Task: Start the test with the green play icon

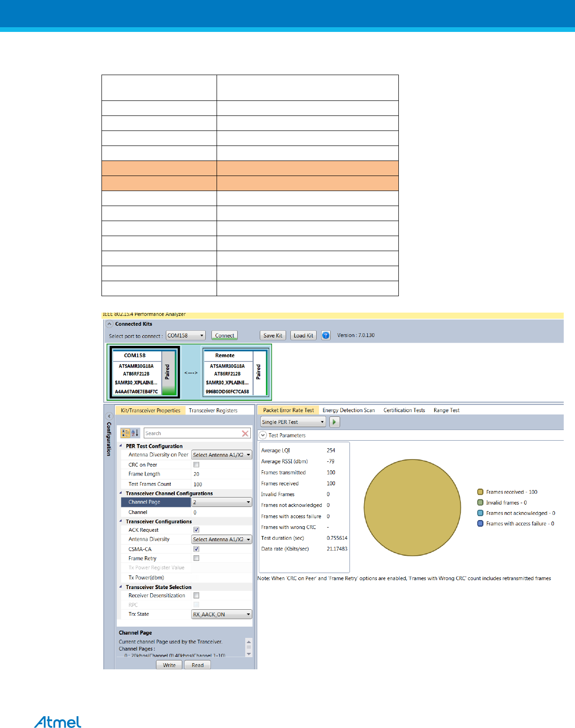Action: coord(334,422)
